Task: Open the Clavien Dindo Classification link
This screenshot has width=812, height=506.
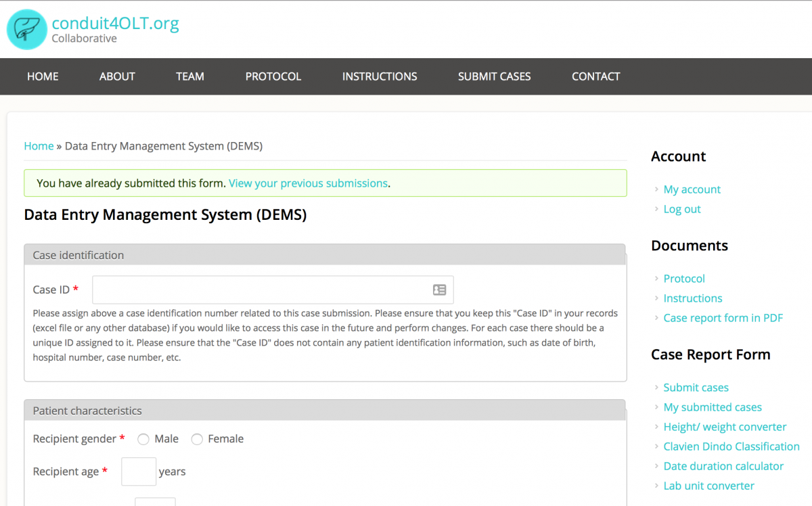Action: (731, 446)
